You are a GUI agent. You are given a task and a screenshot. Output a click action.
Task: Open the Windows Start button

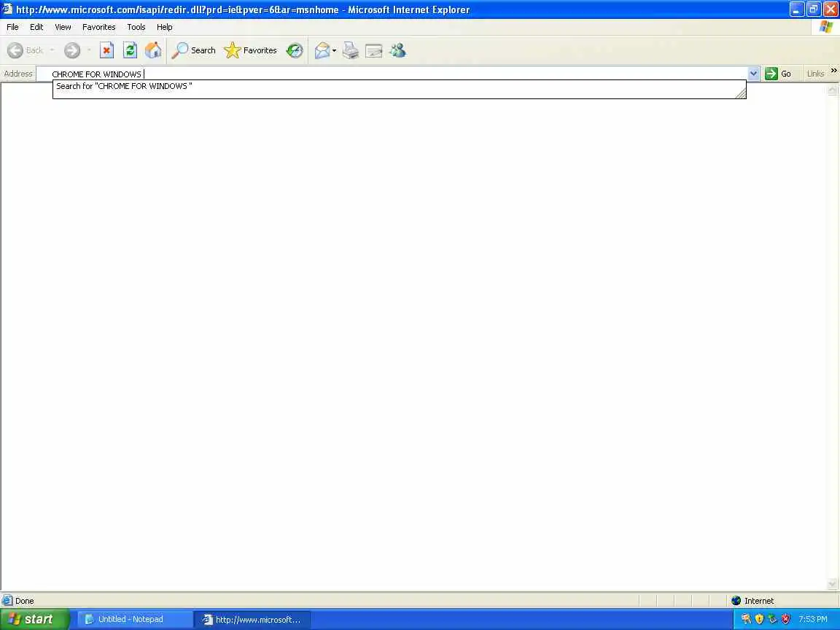pyautogui.click(x=34, y=619)
